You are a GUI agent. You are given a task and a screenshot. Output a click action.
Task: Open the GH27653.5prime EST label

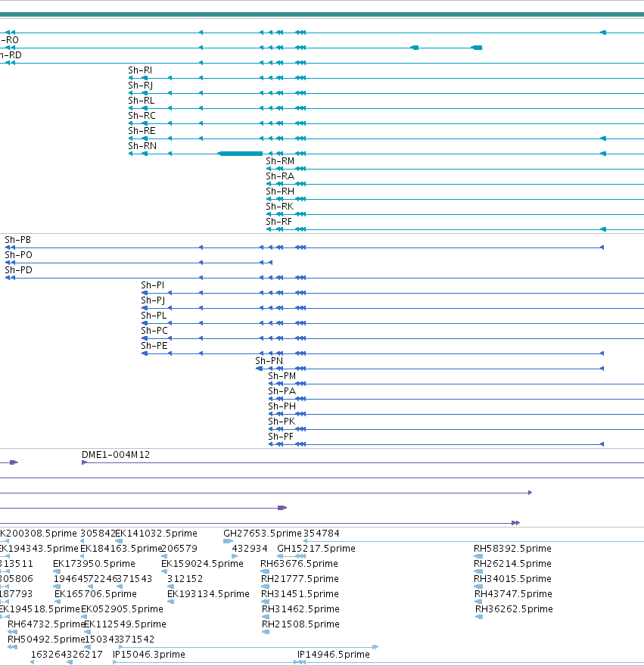[x=263, y=534]
